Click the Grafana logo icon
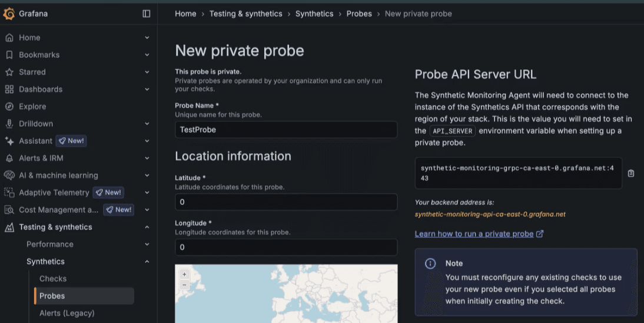Viewport: 644px width, 323px height. 9,14
